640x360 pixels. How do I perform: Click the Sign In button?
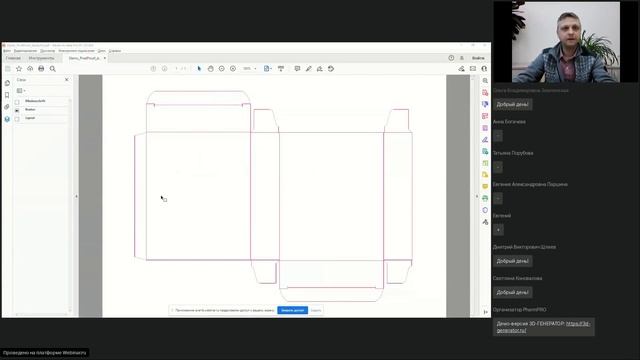pyautogui.click(x=478, y=58)
